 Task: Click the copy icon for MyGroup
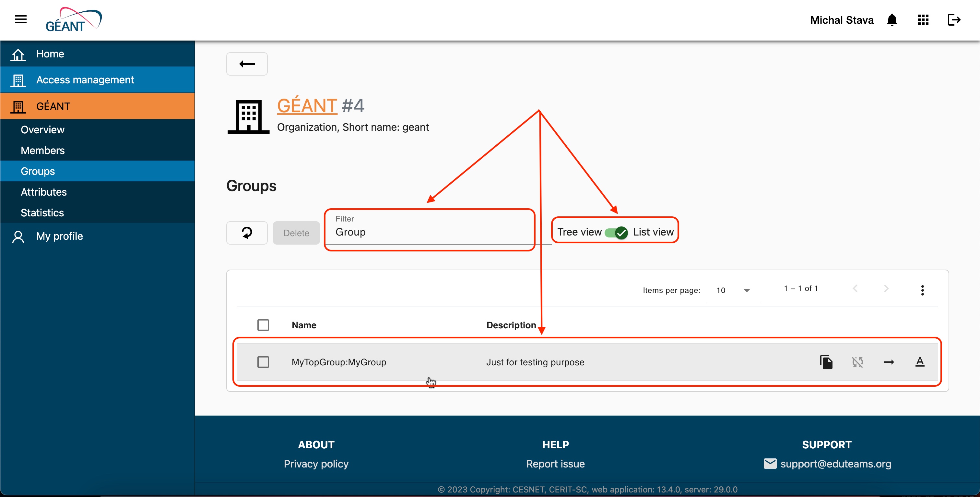tap(826, 362)
